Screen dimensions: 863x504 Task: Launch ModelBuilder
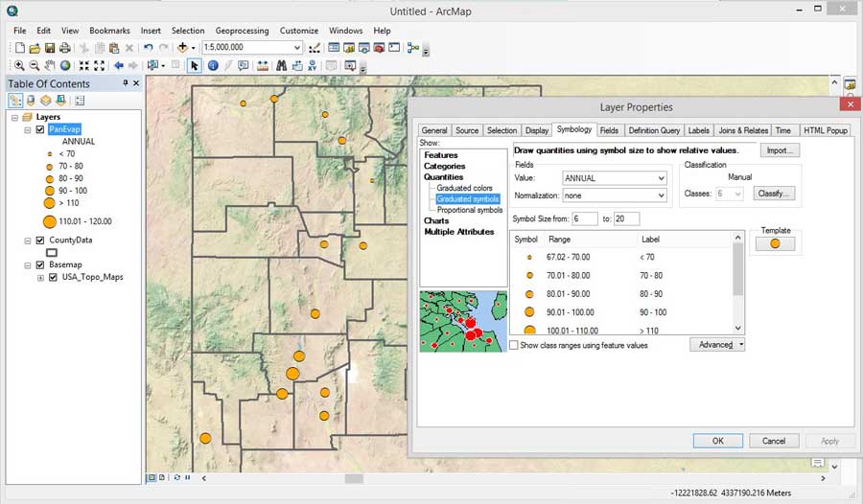412,48
